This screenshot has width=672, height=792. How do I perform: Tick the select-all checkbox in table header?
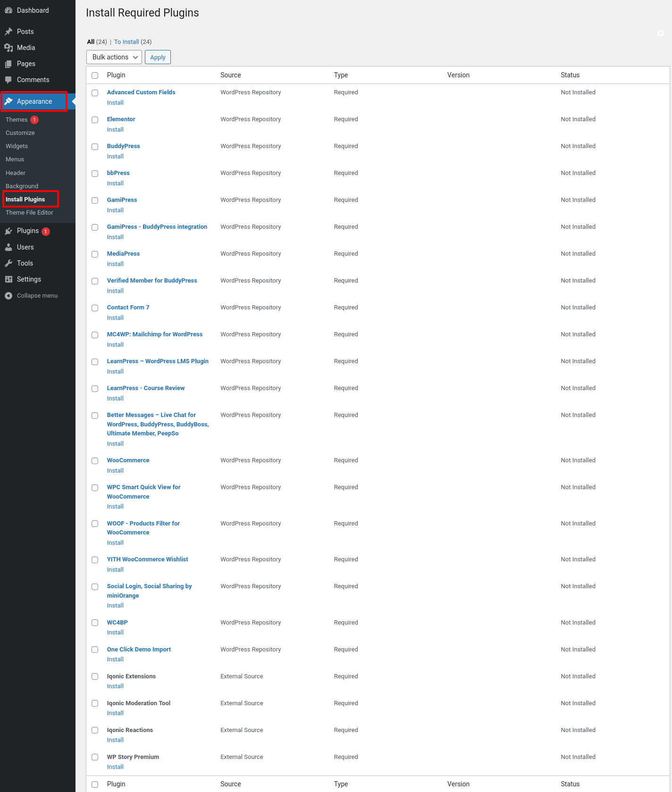pyautogui.click(x=95, y=75)
